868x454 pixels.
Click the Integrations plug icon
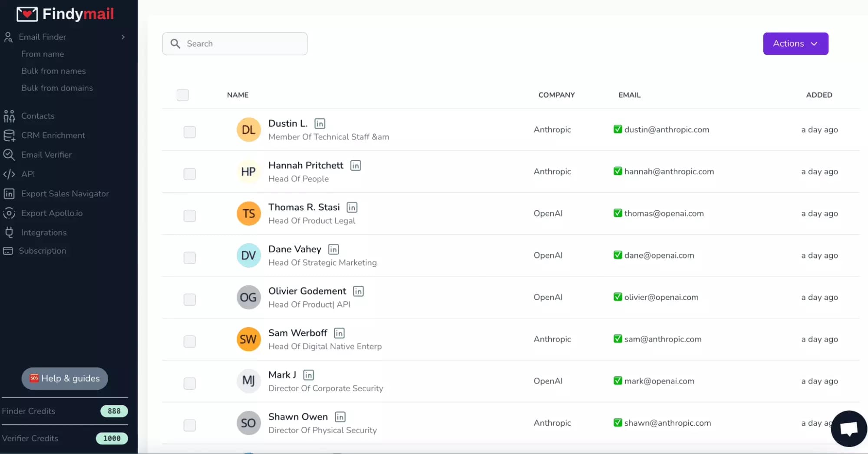(x=9, y=232)
